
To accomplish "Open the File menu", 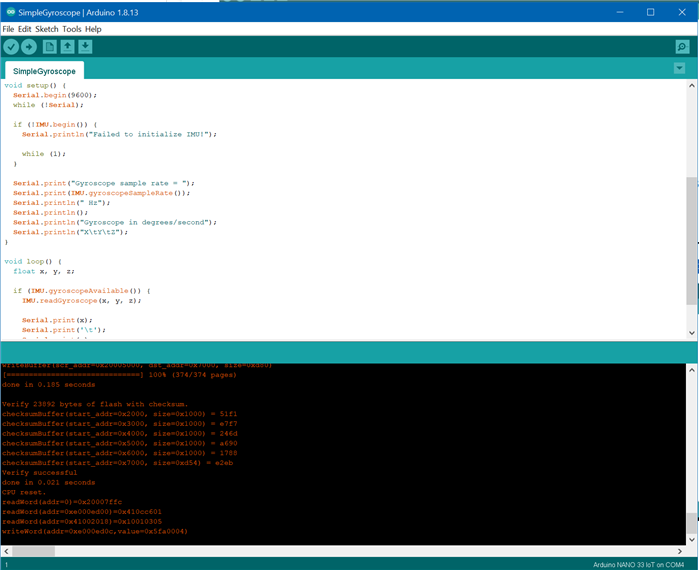I will click(8, 29).
